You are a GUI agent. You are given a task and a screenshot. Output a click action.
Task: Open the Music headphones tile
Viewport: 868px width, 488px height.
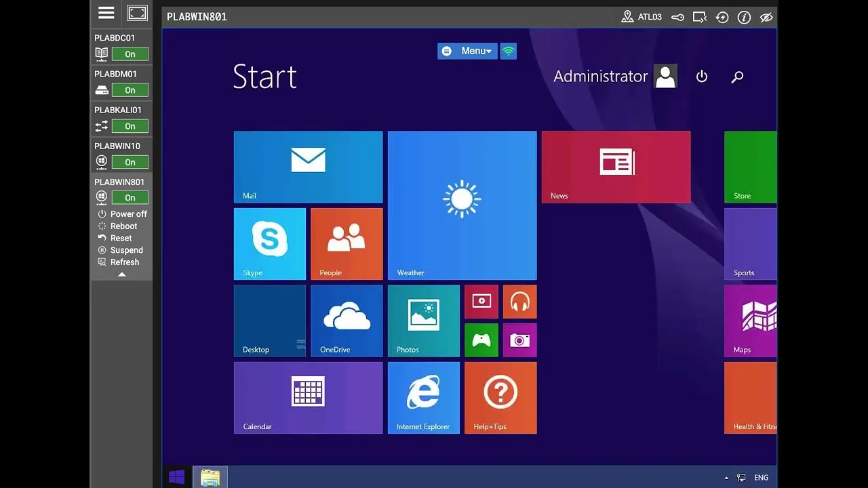[x=520, y=302]
